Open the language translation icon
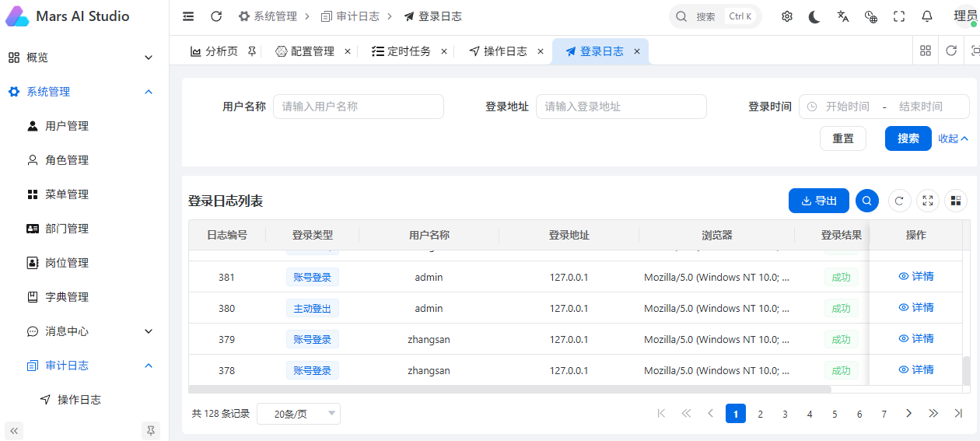The width and height of the screenshot is (980, 441). pyautogui.click(x=843, y=16)
